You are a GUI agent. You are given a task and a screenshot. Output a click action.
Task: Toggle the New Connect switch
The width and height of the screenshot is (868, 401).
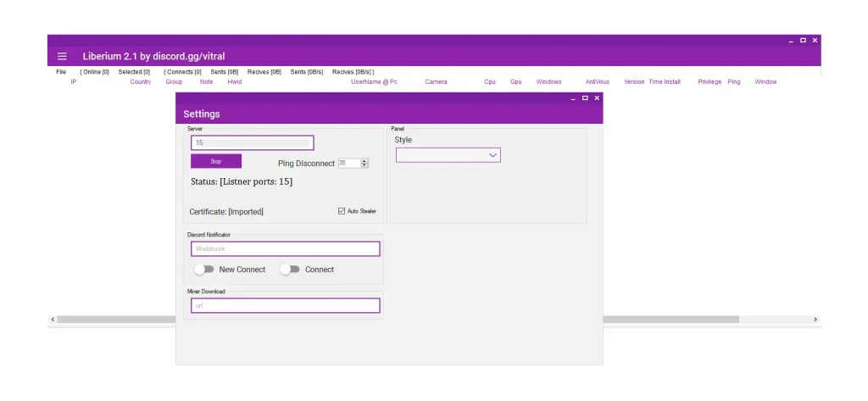click(x=203, y=270)
